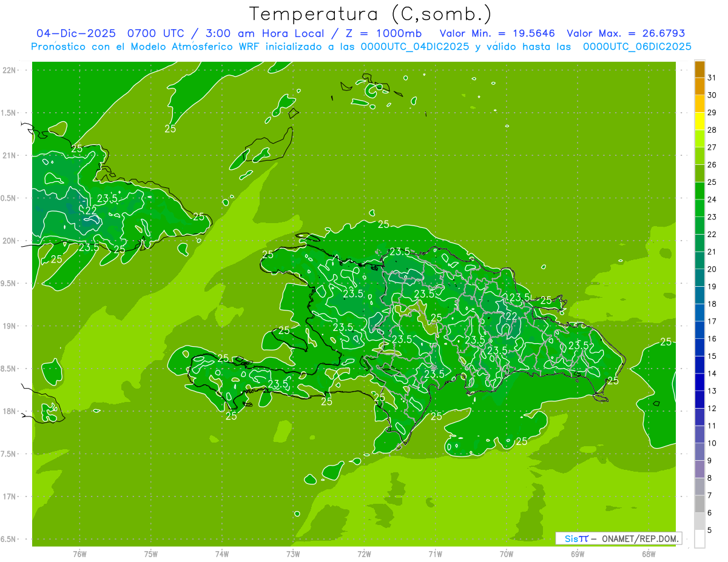
Task: Click 'Valor Max. = 26.6793' value
Action: coord(625,33)
